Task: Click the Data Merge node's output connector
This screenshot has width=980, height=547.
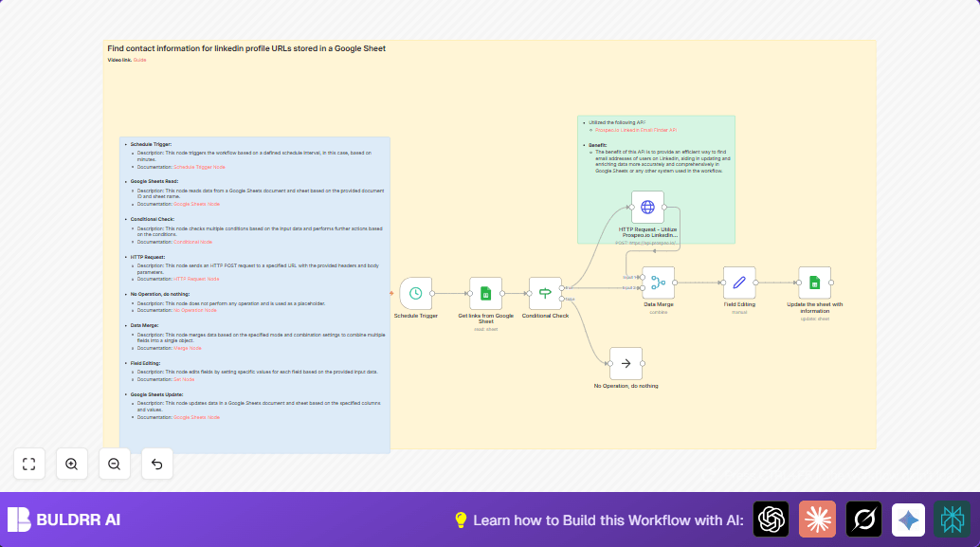Action: [x=675, y=283]
